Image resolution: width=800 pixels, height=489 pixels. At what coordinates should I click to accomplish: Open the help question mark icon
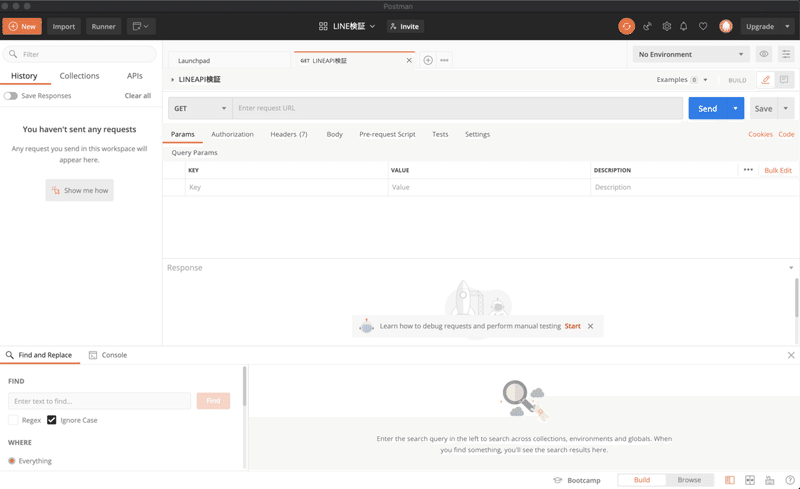(790, 480)
